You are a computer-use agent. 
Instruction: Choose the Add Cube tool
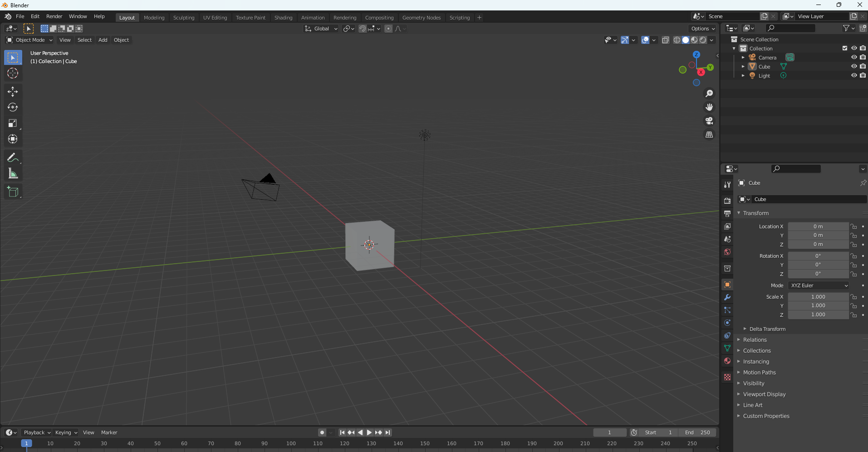13,192
